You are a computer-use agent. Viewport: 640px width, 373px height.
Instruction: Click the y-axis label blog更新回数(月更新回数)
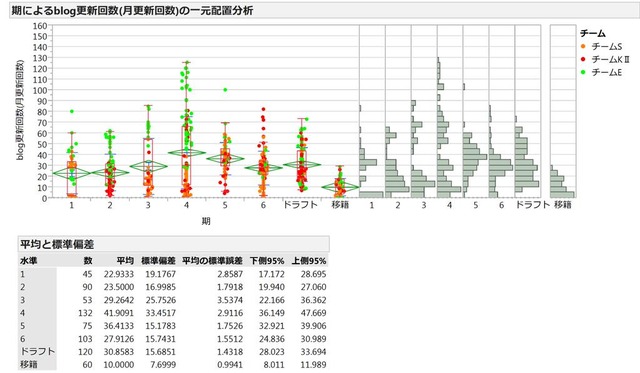[20, 110]
